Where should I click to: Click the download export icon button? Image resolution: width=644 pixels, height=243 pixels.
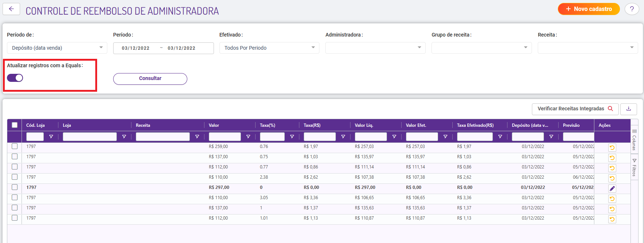tap(629, 109)
